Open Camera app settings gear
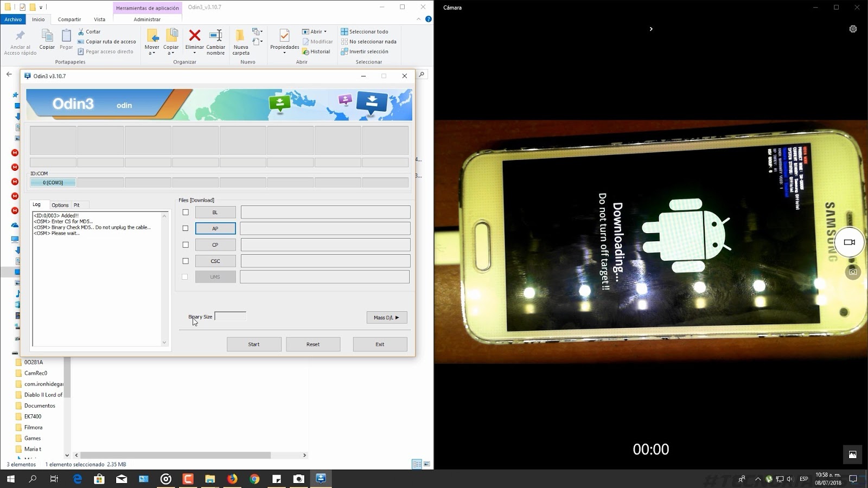Viewport: 868px width, 488px height. pyautogui.click(x=853, y=29)
